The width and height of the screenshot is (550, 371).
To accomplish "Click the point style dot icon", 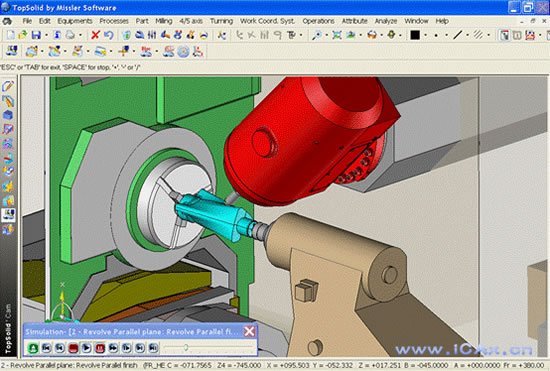I will click(x=436, y=35).
